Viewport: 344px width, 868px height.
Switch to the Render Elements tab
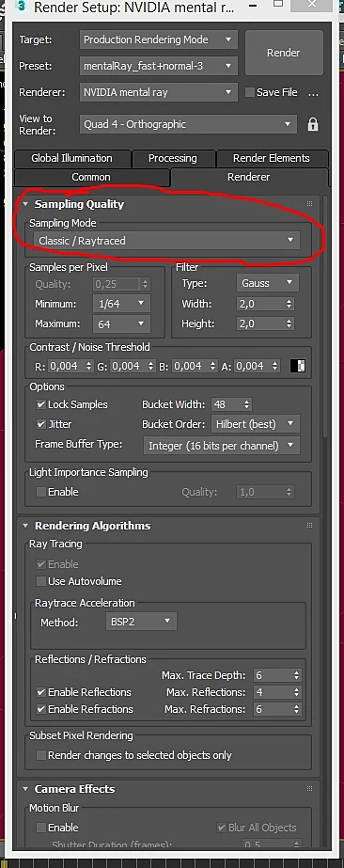(272, 158)
